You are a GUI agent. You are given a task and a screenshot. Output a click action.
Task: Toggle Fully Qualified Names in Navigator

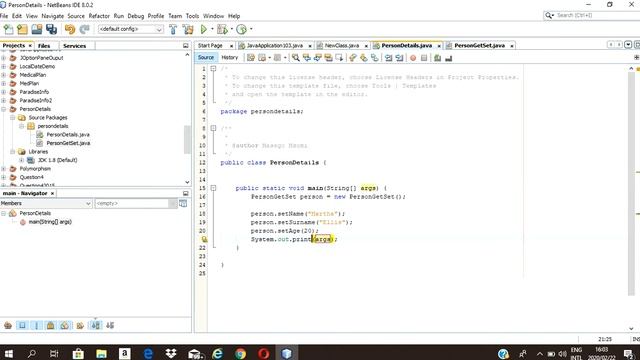[80, 325]
